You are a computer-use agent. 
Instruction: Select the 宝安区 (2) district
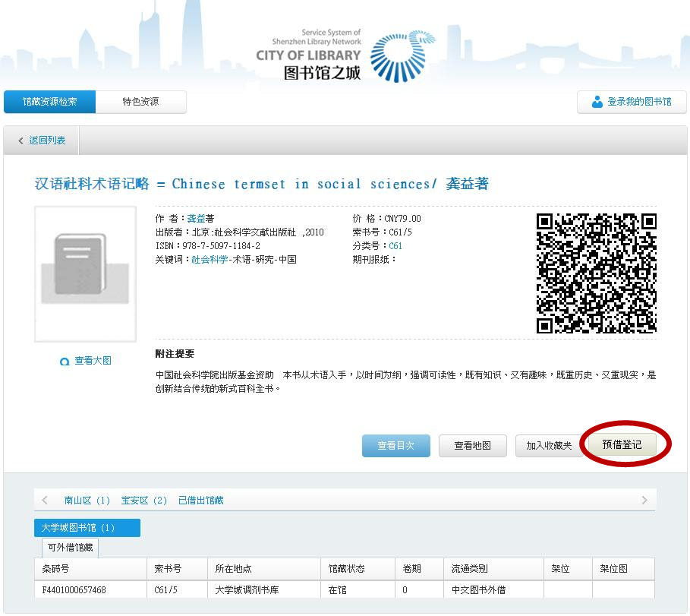click(x=144, y=501)
